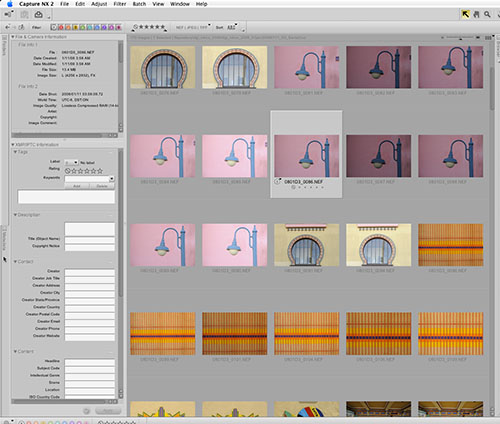The height and width of the screenshot is (424, 500).
Task: Click the Copyright Notice field
Action: coord(90,247)
